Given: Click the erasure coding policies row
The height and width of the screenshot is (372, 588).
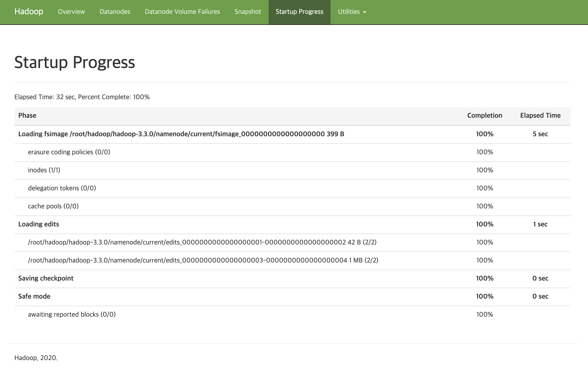Looking at the screenshot, I should click(69, 152).
